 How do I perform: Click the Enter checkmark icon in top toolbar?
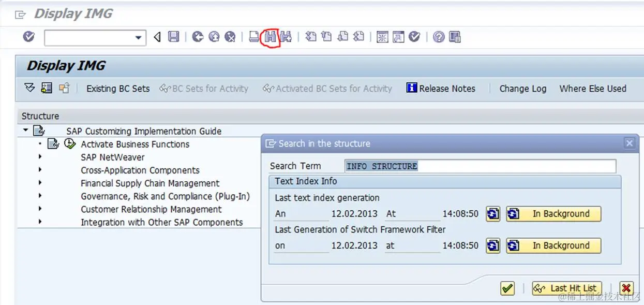tap(29, 37)
